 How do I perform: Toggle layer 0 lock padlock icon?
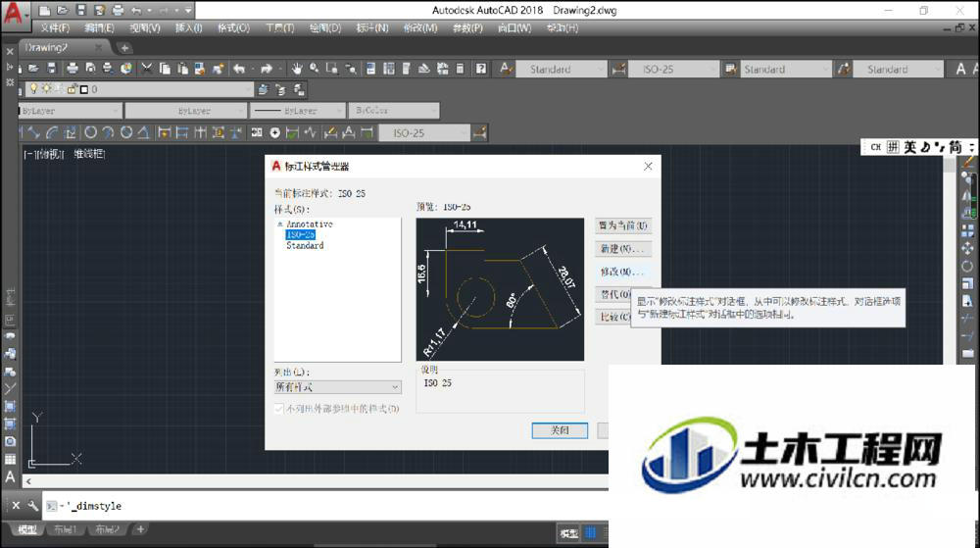pos(72,89)
